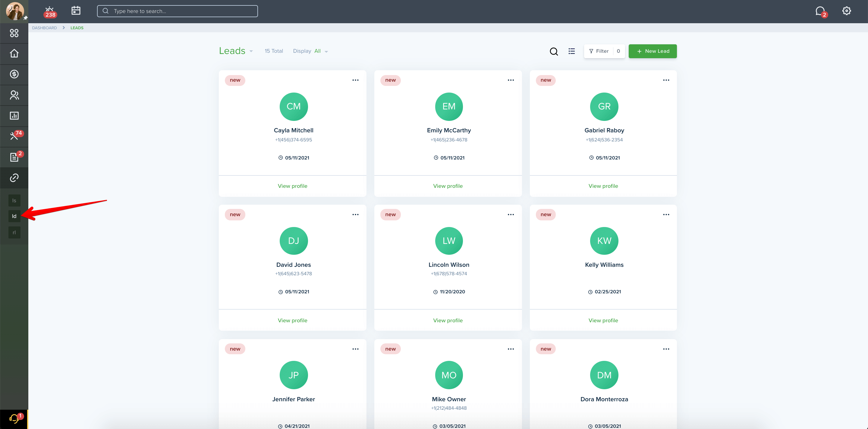
Task: View profile of Cayla Mitchell
Action: [x=292, y=186]
